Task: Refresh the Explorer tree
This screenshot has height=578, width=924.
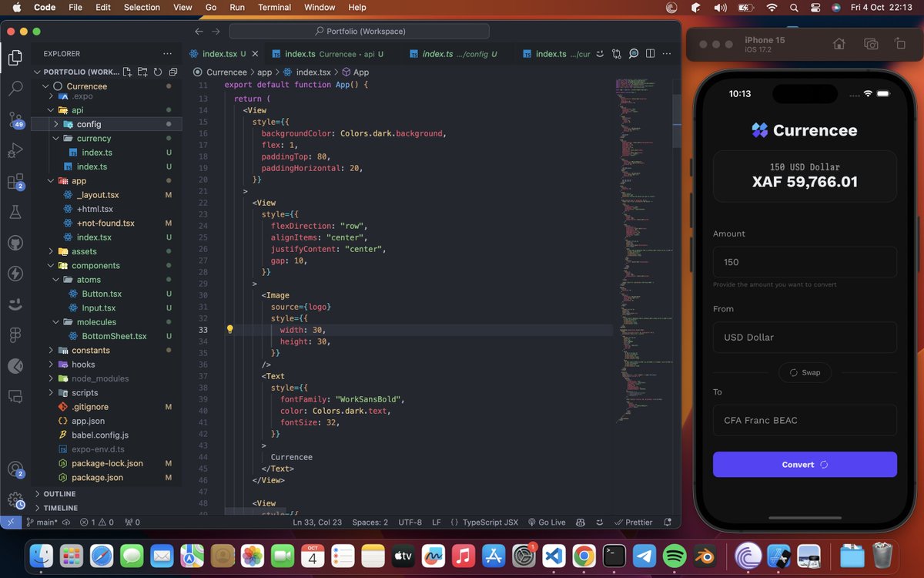Action: tap(157, 72)
